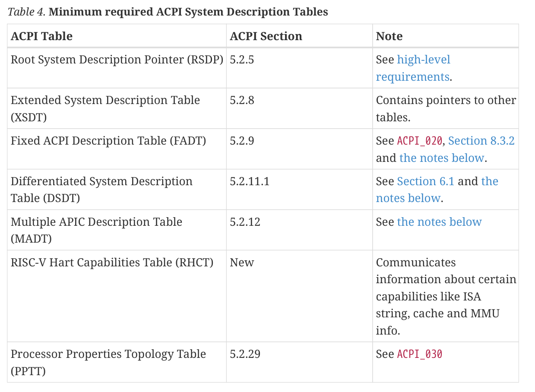The height and width of the screenshot is (392, 535).
Task: Click the Section 8.3.2 link
Action: (481, 141)
